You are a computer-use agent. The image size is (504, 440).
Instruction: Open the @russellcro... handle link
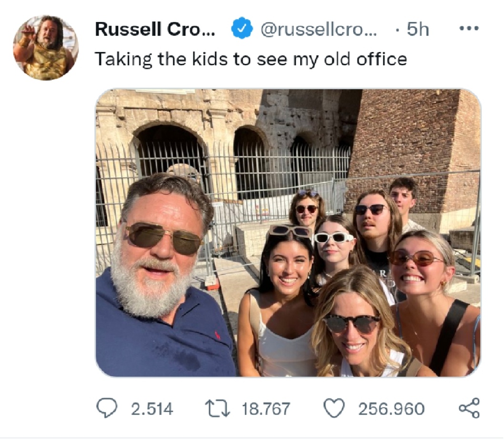[x=318, y=30]
